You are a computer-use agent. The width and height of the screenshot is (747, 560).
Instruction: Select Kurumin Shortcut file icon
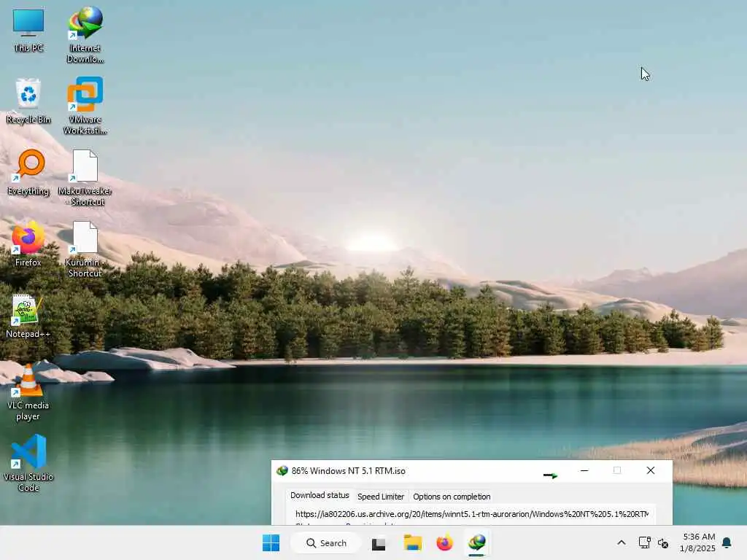[x=85, y=249]
